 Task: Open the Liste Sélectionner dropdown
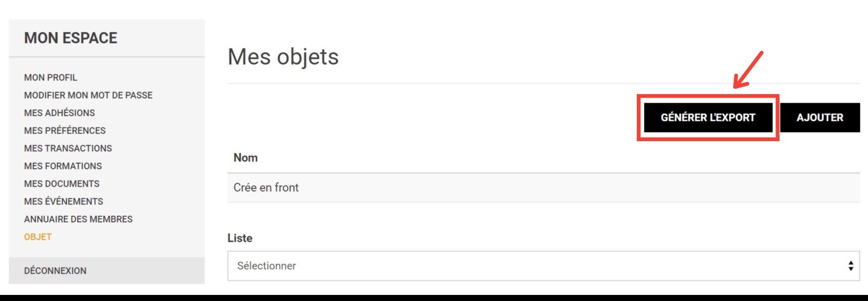543,266
